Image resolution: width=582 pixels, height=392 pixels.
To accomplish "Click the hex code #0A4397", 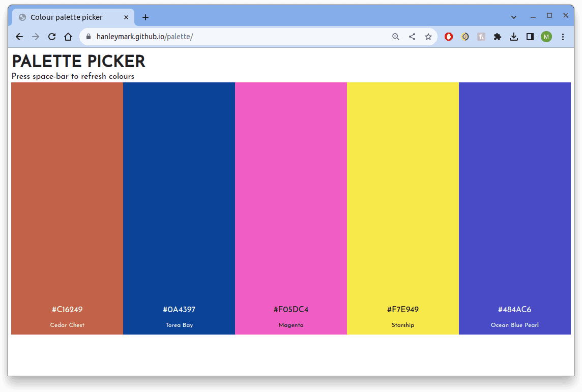I will coord(179,309).
